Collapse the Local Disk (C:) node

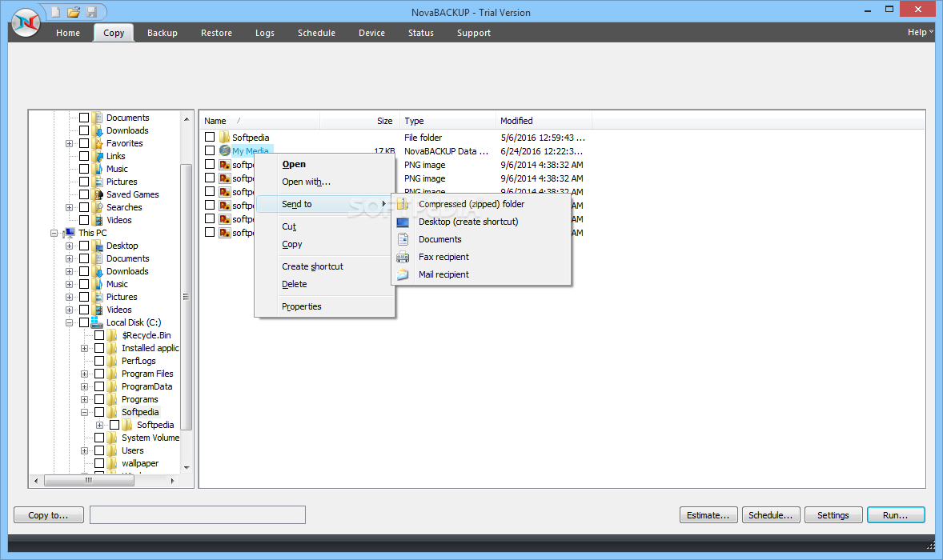coord(69,322)
